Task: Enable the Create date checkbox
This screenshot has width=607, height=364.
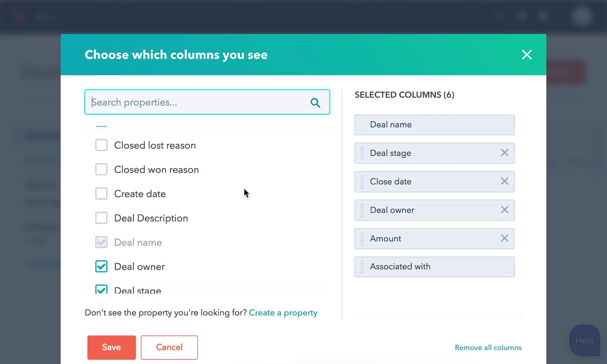Action: click(101, 194)
